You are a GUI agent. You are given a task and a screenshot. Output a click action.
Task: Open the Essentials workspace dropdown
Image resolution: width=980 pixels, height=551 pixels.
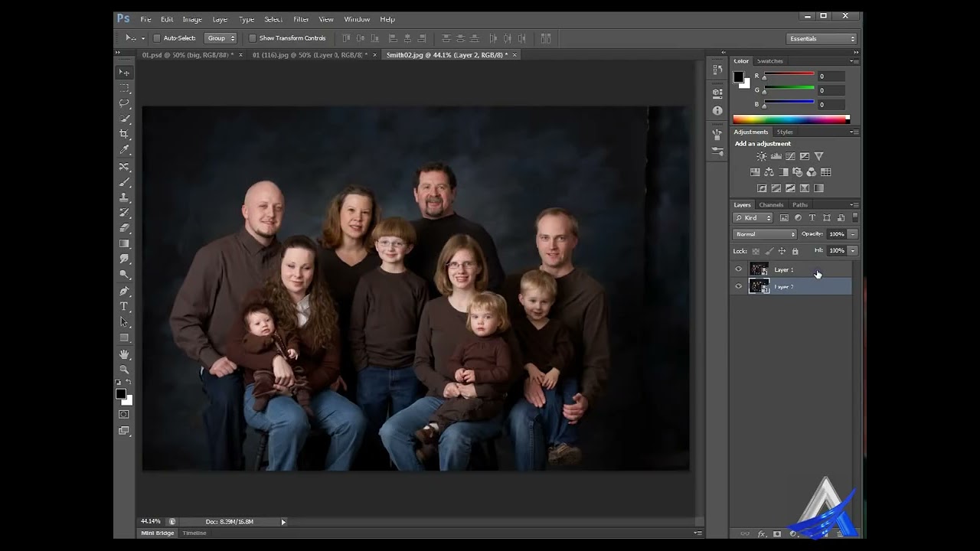coord(822,38)
